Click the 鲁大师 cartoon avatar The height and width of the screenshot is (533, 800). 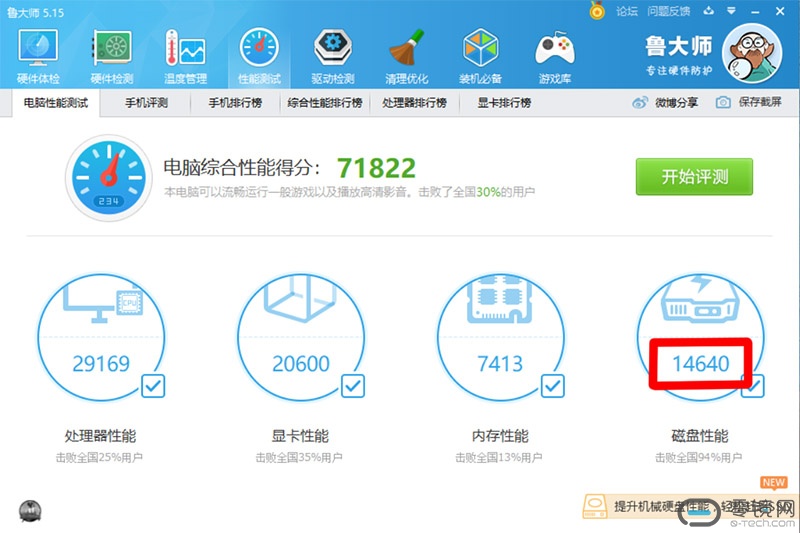[x=752, y=53]
